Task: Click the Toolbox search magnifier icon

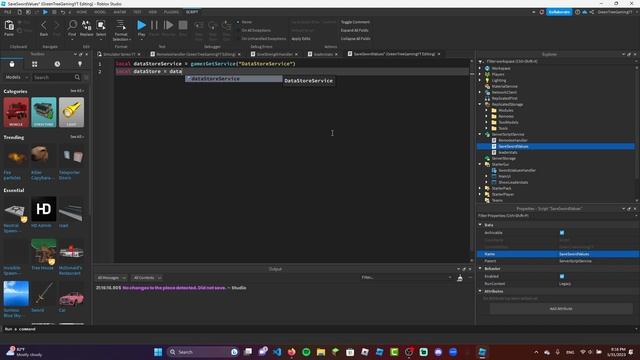Action: 77,77
